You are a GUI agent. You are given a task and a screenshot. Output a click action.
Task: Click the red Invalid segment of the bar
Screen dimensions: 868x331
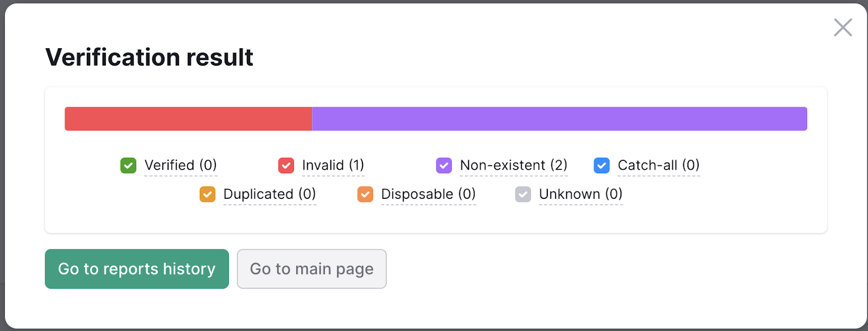(x=188, y=119)
